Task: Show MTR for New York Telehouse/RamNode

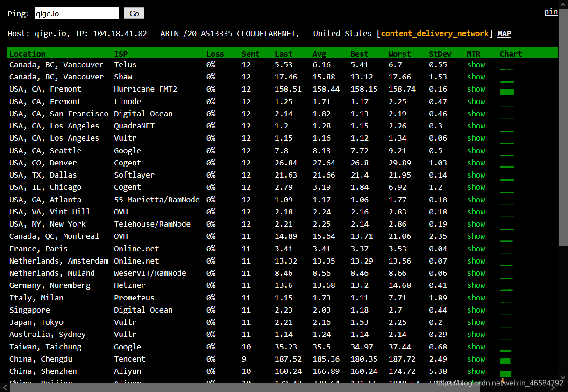Action: pyautogui.click(x=476, y=224)
